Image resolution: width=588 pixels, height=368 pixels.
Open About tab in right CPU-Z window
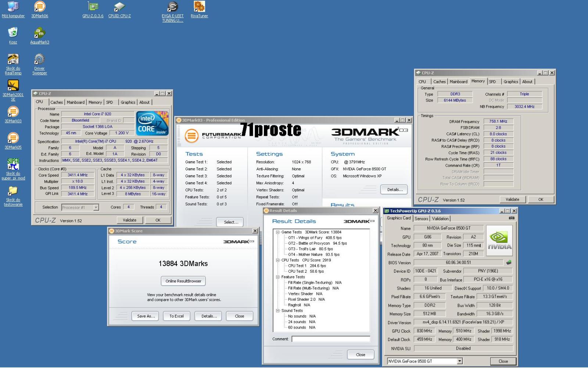point(527,82)
